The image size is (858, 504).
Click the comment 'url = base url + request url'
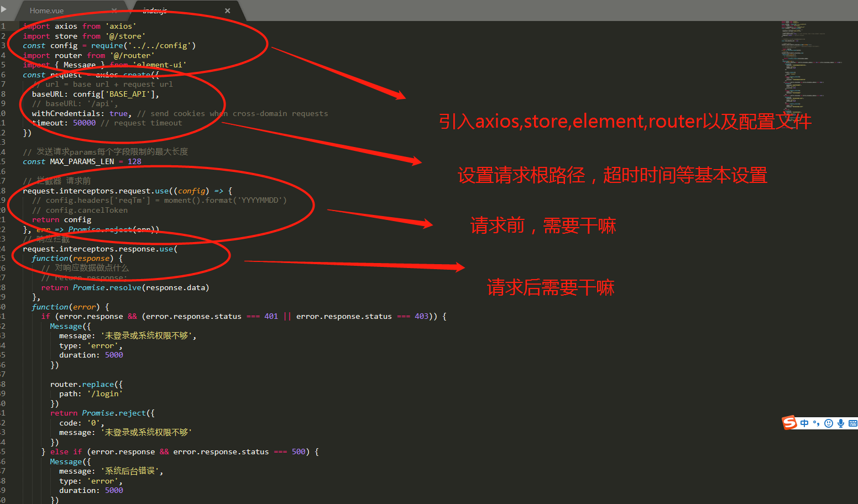coord(102,84)
